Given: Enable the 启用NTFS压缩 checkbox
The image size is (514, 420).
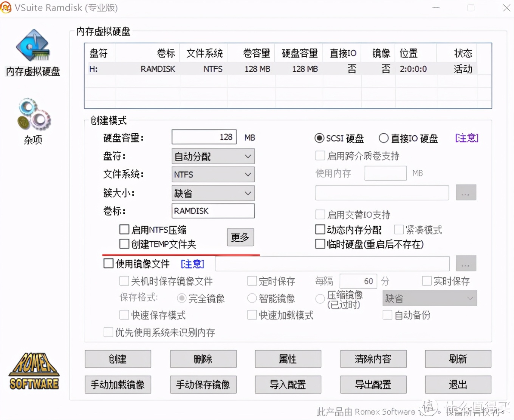Looking at the screenshot, I should point(124,229).
